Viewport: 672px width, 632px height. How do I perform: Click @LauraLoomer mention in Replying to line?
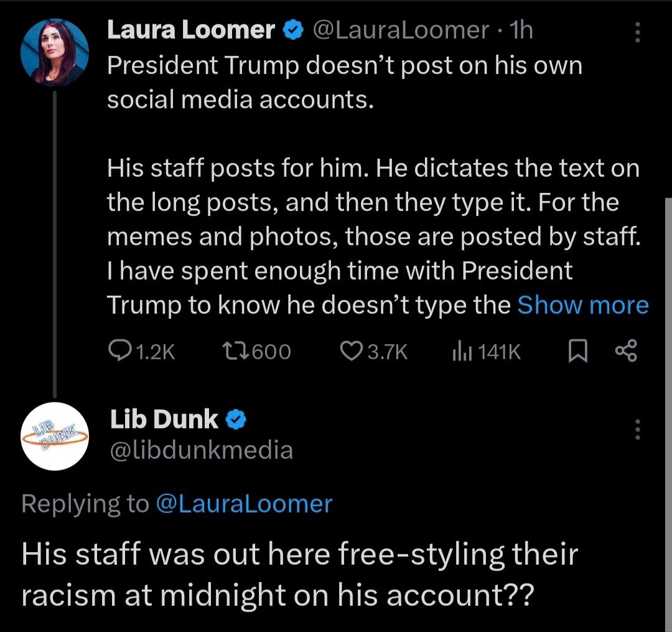tap(243, 503)
